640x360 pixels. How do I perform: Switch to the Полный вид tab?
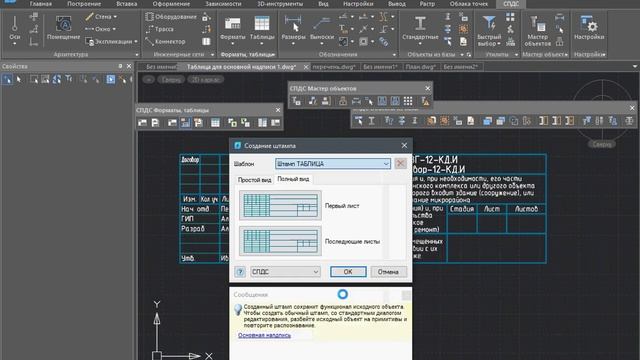tap(293, 179)
